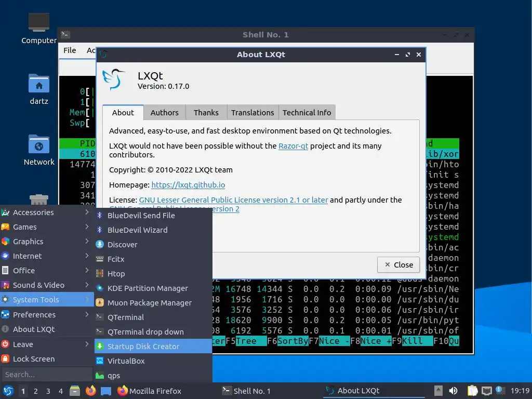The width and height of the screenshot is (532, 399).
Task: Switch to virtual desktop 3
Action: (48, 391)
